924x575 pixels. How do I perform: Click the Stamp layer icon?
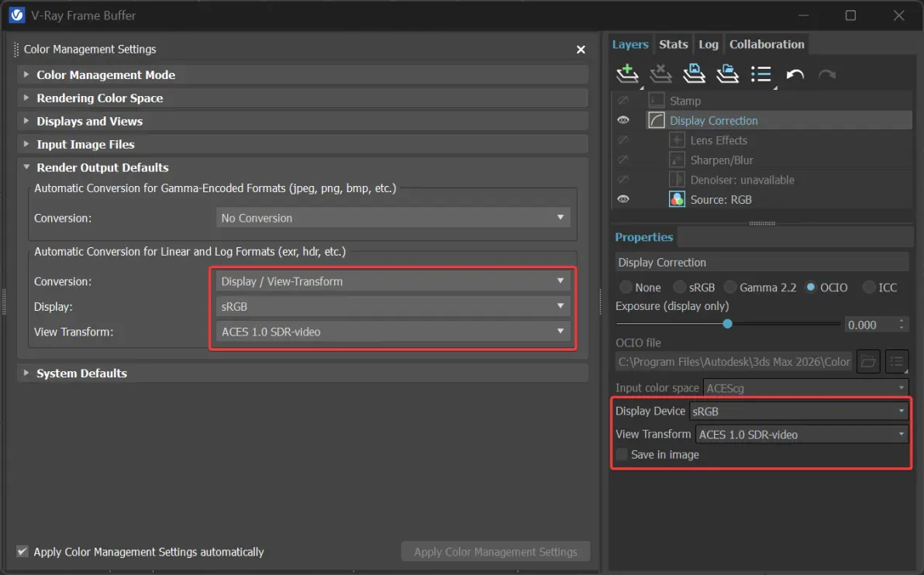656,101
